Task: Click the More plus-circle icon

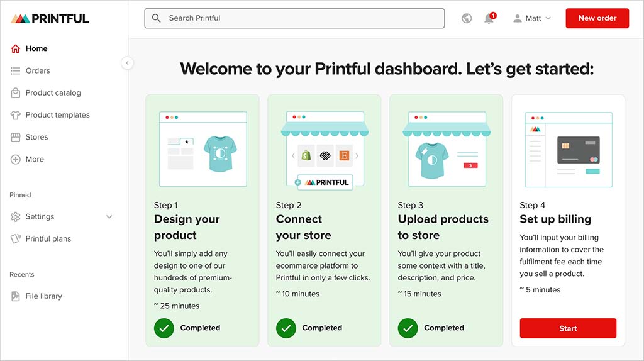Action: 16,159
